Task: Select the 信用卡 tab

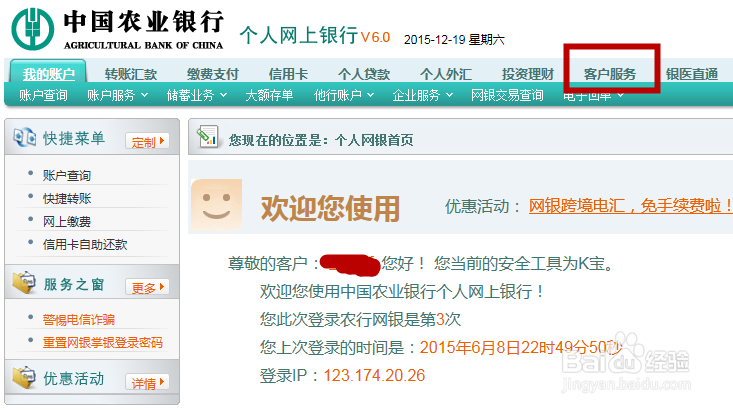Action: [x=288, y=74]
